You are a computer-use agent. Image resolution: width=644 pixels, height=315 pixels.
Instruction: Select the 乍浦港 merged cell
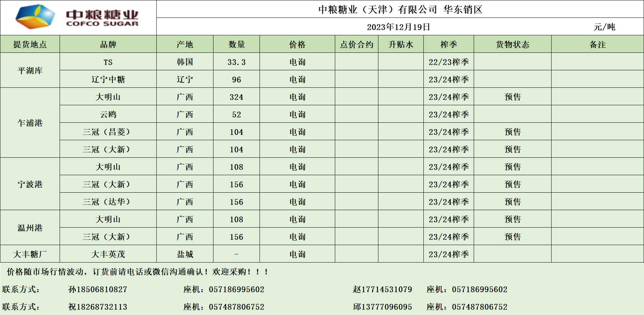point(30,123)
